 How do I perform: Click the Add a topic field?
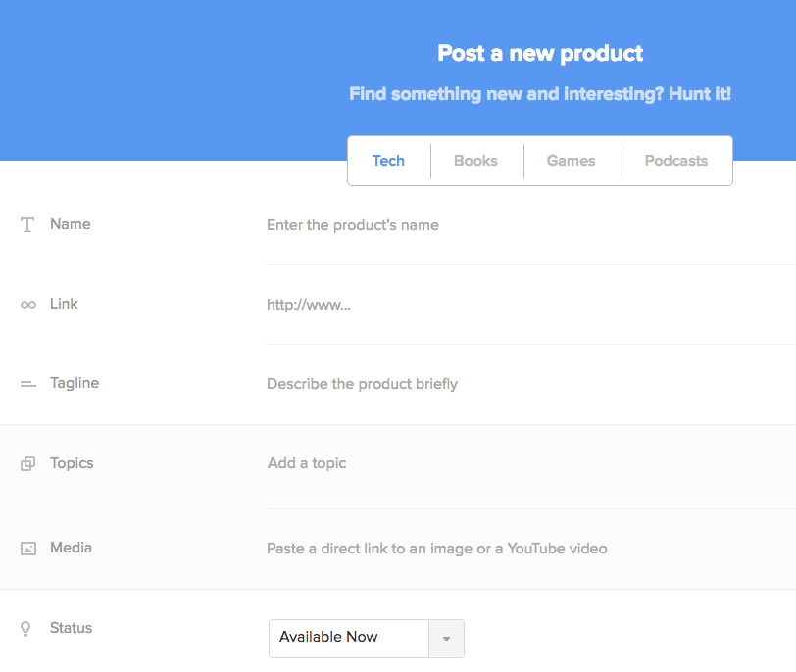529,463
